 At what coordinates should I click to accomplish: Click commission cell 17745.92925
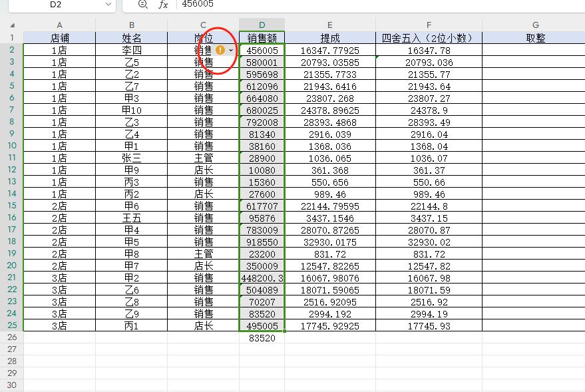(330, 325)
